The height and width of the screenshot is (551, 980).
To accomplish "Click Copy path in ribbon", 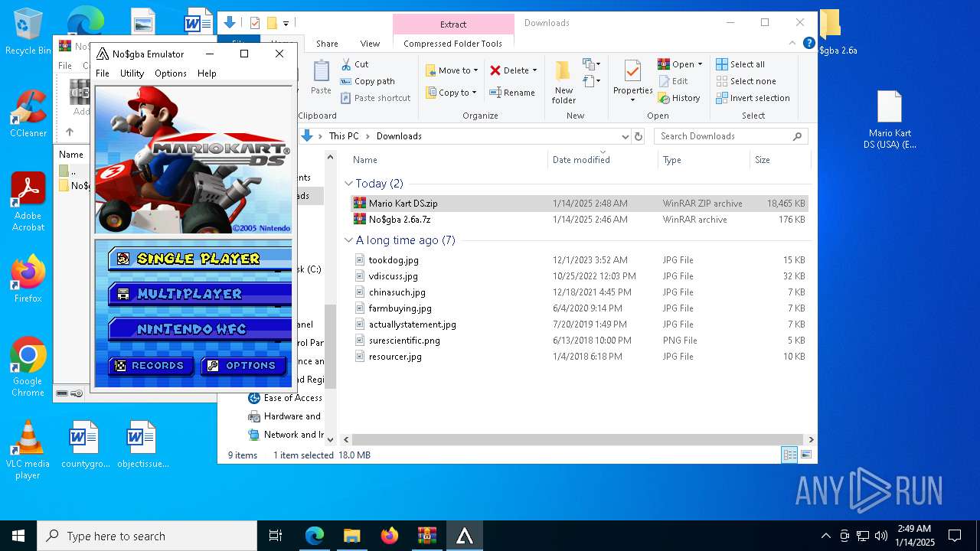I will [367, 81].
